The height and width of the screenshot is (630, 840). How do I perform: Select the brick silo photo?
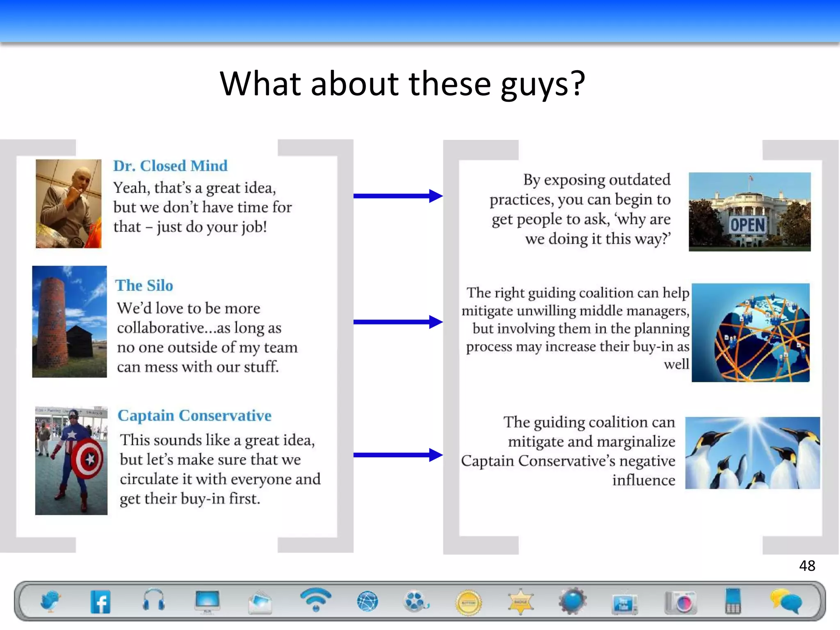[x=69, y=322]
